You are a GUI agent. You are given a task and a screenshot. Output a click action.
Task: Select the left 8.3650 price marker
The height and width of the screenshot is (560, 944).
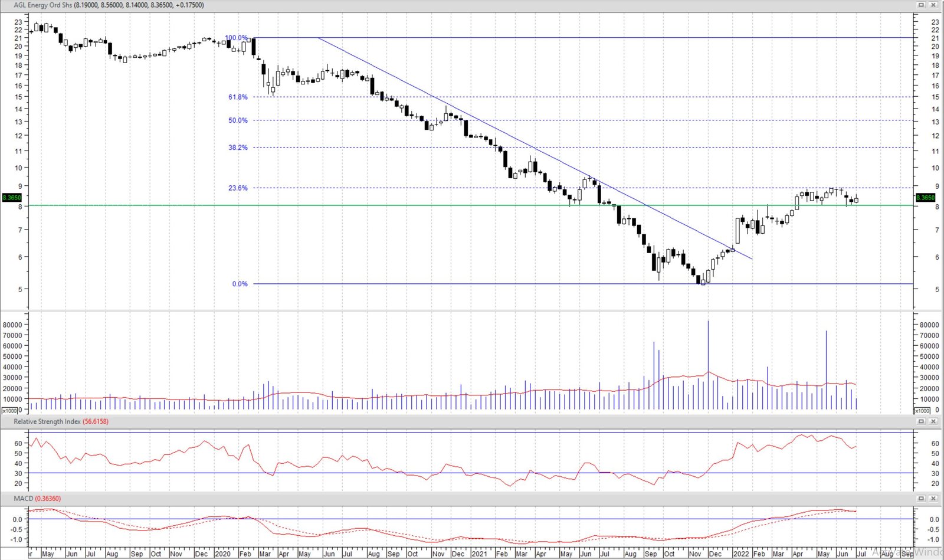12,198
